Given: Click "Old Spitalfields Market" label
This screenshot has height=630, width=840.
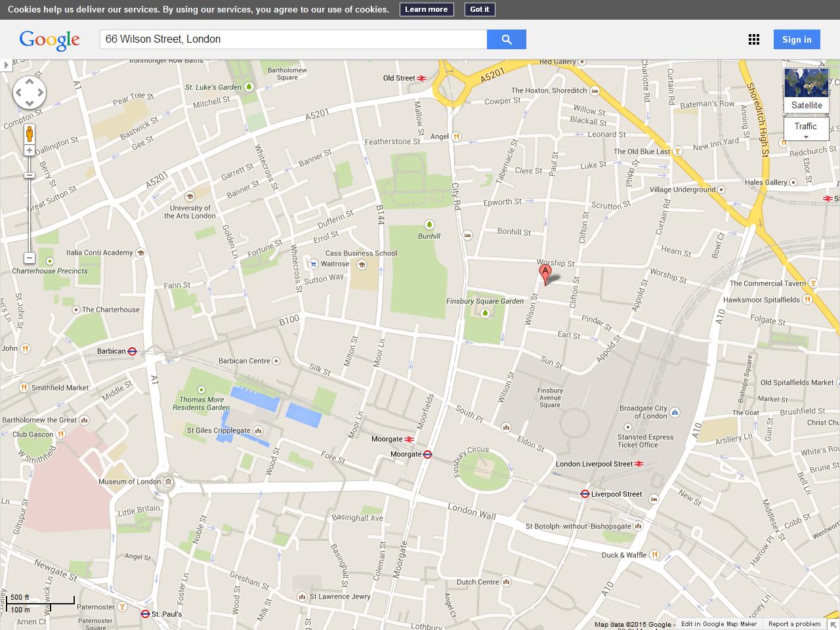Looking at the screenshot, I should [797, 383].
